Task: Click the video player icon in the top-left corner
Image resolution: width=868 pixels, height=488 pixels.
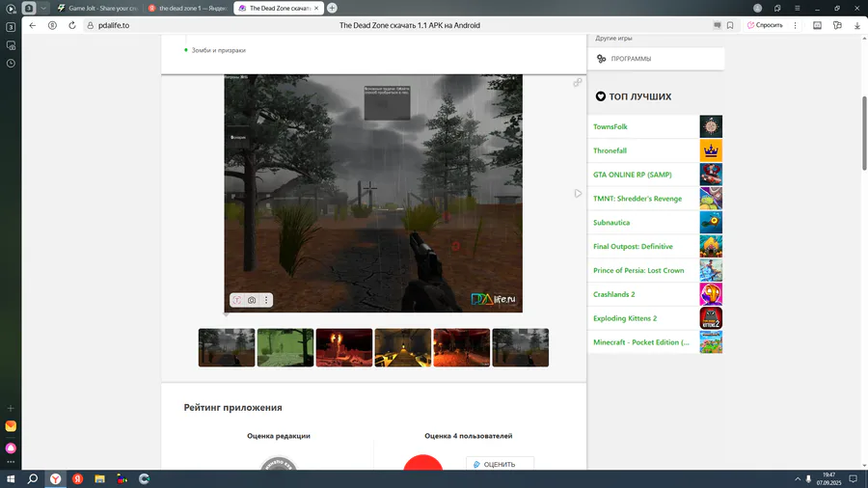Action: tap(11, 9)
